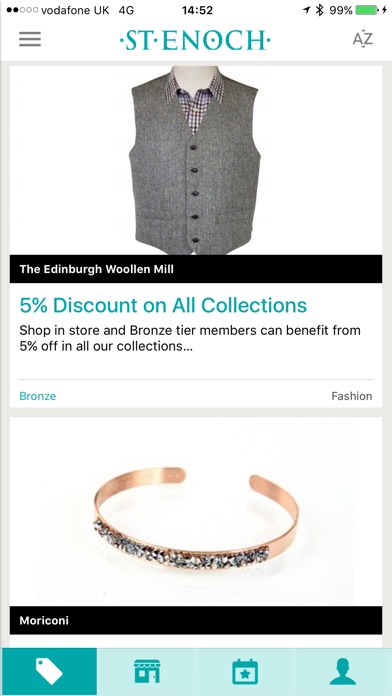Select the Fashion category label

tap(352, 396)
